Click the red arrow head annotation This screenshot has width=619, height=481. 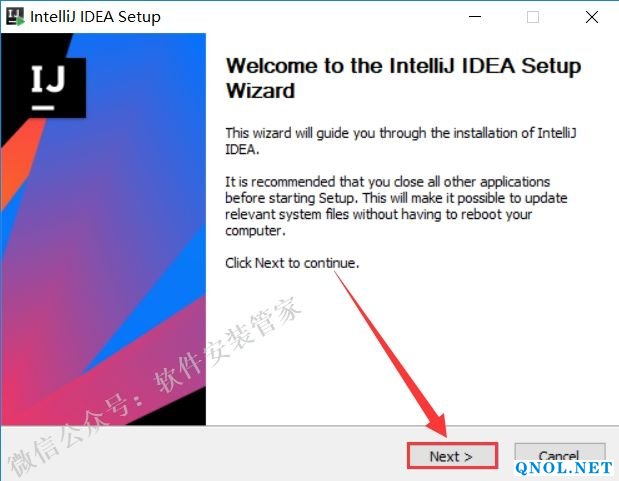coord(437,424)
